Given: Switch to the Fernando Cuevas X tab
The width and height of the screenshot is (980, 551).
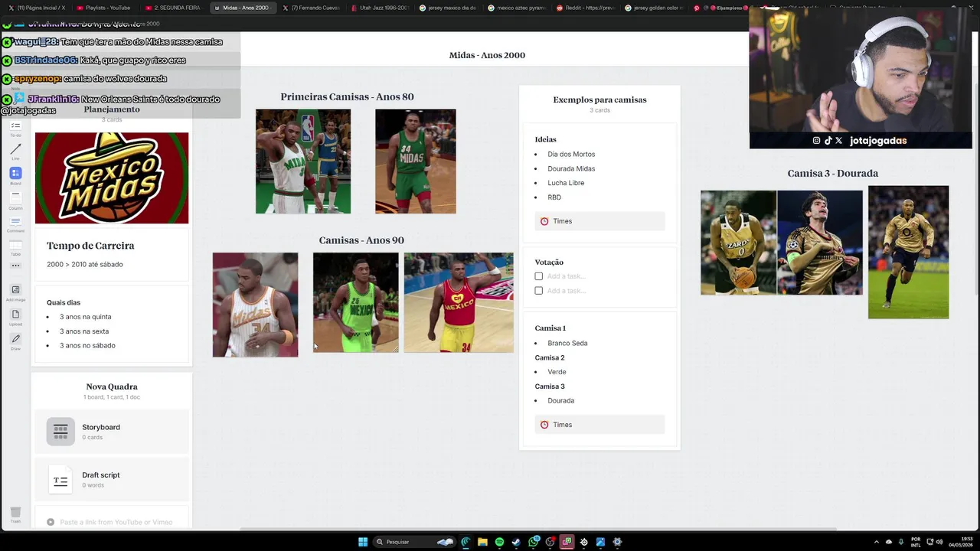Looking at the screenshot, I should 310,8.
